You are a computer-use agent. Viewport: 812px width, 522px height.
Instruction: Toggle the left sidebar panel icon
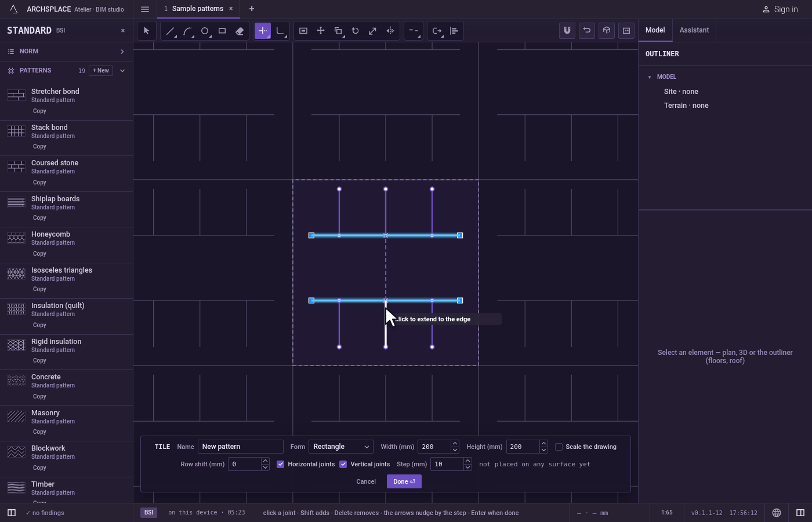(x=11, y=513)
